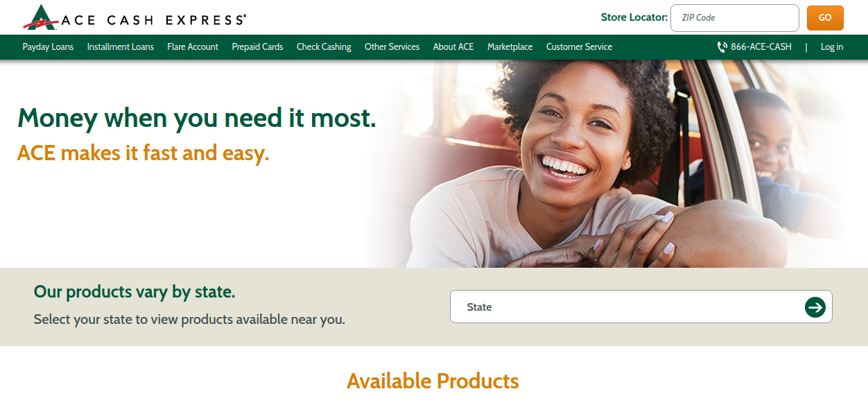Click the Store Locator label
The image size is (868, 412).
click(634, 17)
